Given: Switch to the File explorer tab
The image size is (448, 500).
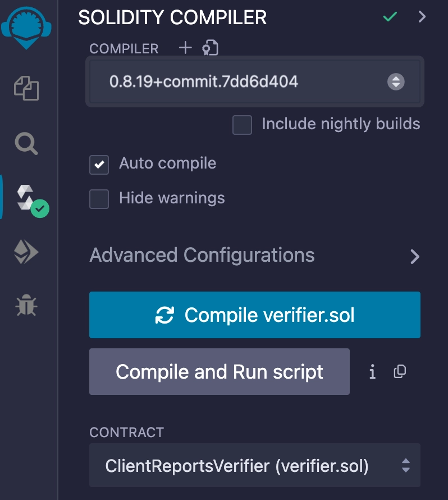Looking at the screenshot, I should tap(26, 88).
